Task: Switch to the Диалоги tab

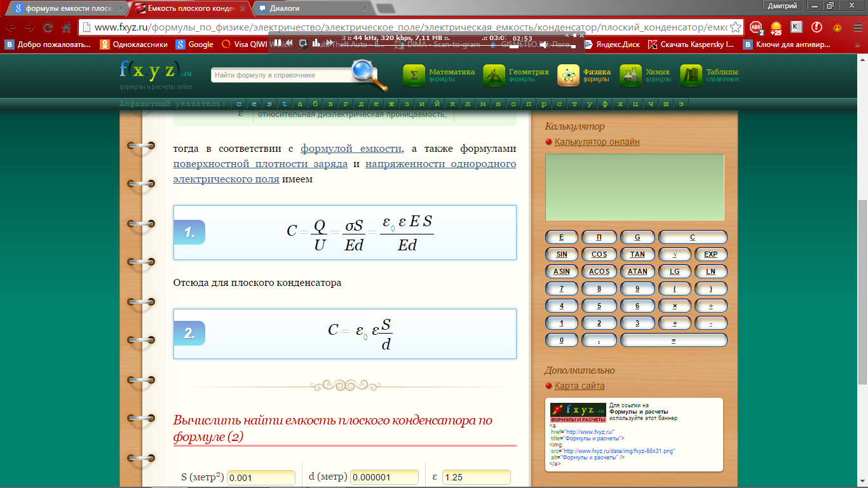Action: click(x=311, y=9)
